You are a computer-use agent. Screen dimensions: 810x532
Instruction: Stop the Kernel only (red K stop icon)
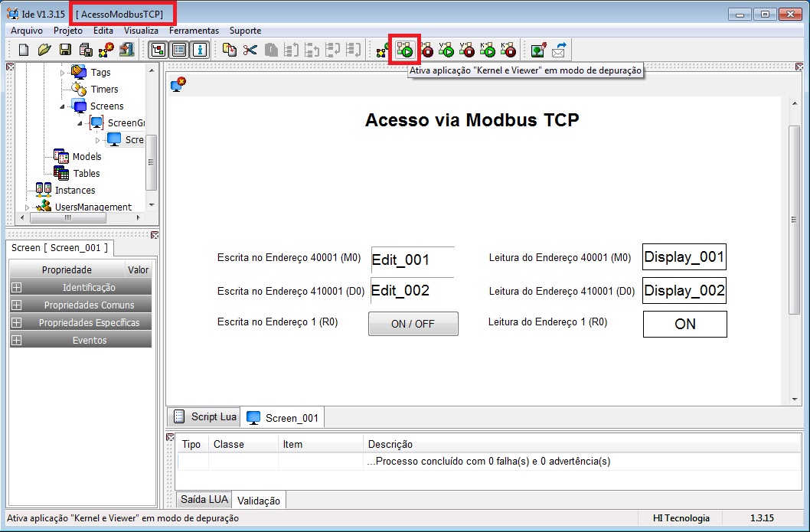point(508,50)
